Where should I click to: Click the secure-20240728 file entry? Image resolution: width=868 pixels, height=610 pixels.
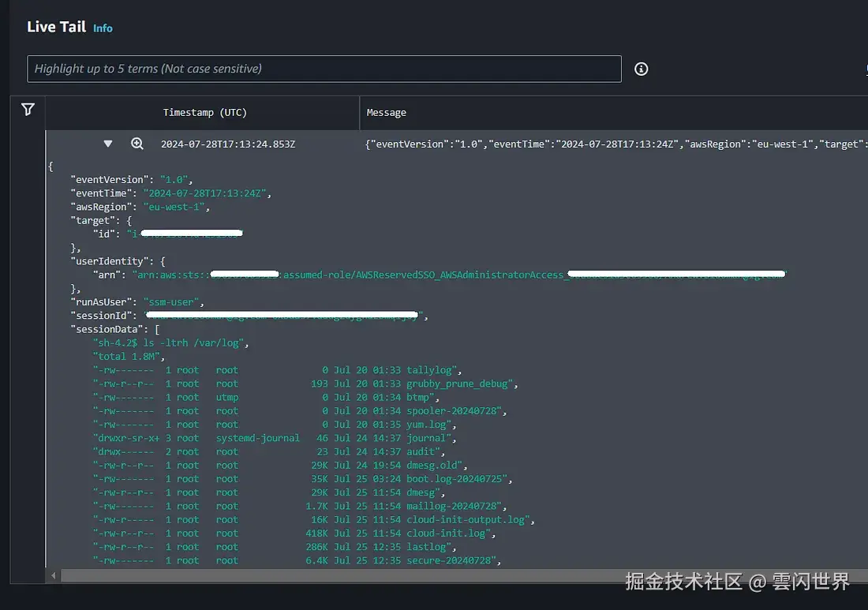tap(296, 560)
